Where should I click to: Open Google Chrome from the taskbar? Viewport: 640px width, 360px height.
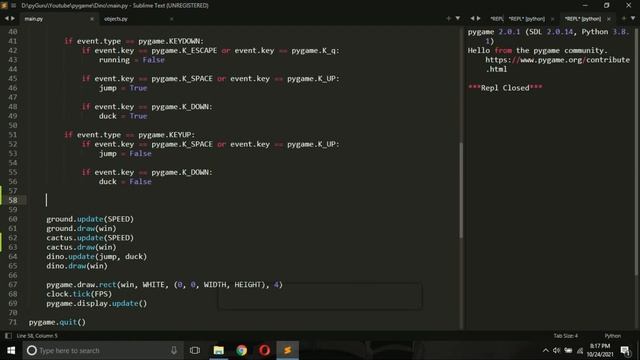pyautogui.click(x=242, y=350)
